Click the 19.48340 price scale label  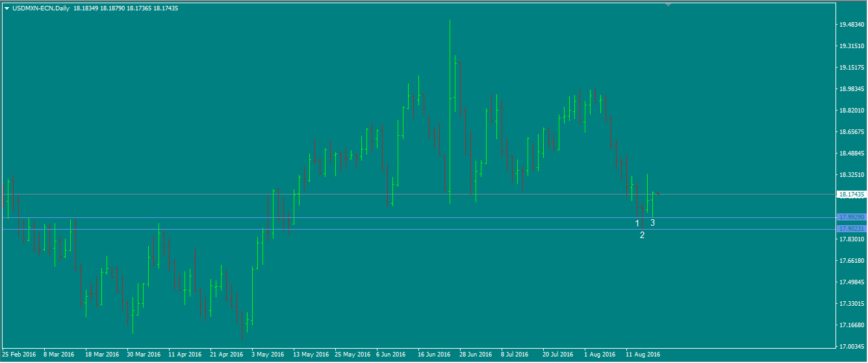tap(852, 25)
